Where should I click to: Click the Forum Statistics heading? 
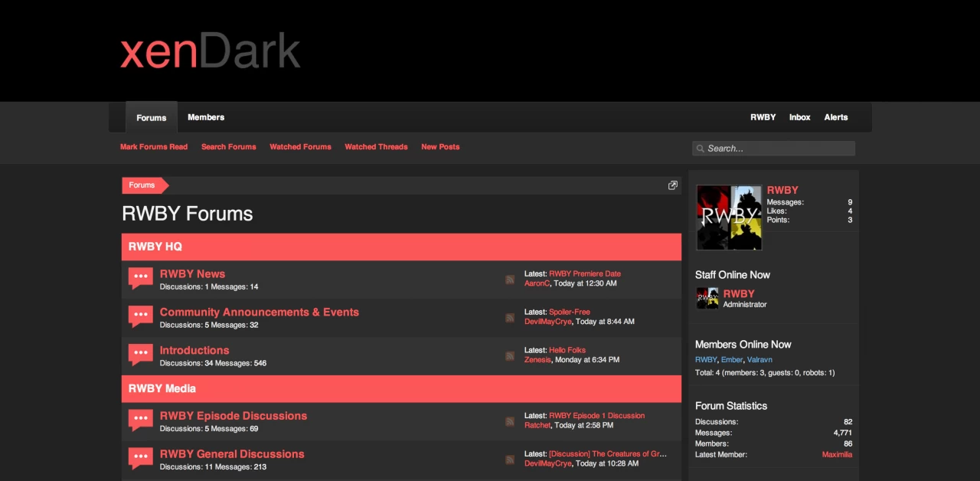coord(731,406)
